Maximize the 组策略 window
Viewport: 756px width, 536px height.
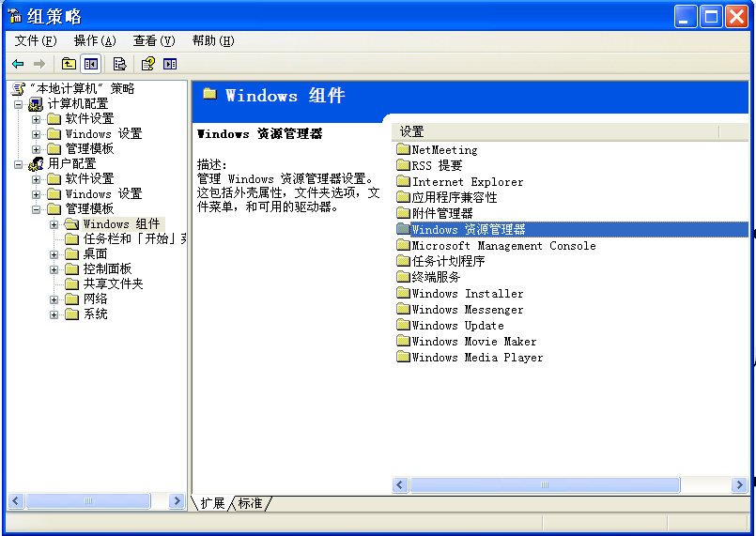[711, 17]
